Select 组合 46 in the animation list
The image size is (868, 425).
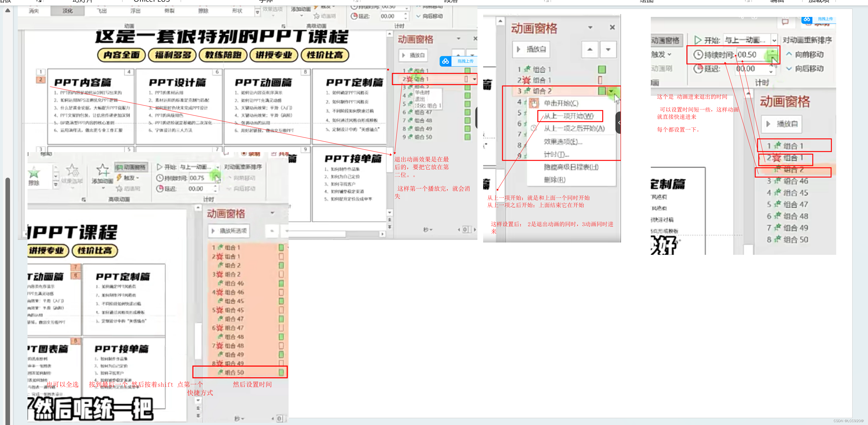point(795,181)
